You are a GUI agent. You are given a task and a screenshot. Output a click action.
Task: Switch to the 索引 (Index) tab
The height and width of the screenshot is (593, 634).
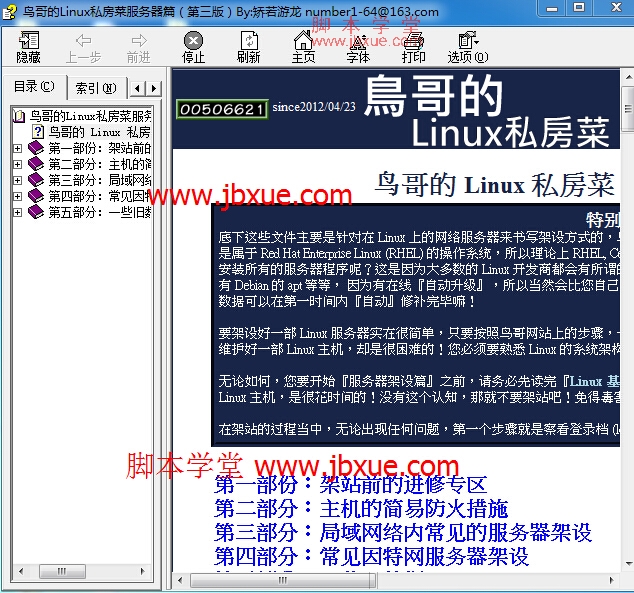tap(96, 88)
